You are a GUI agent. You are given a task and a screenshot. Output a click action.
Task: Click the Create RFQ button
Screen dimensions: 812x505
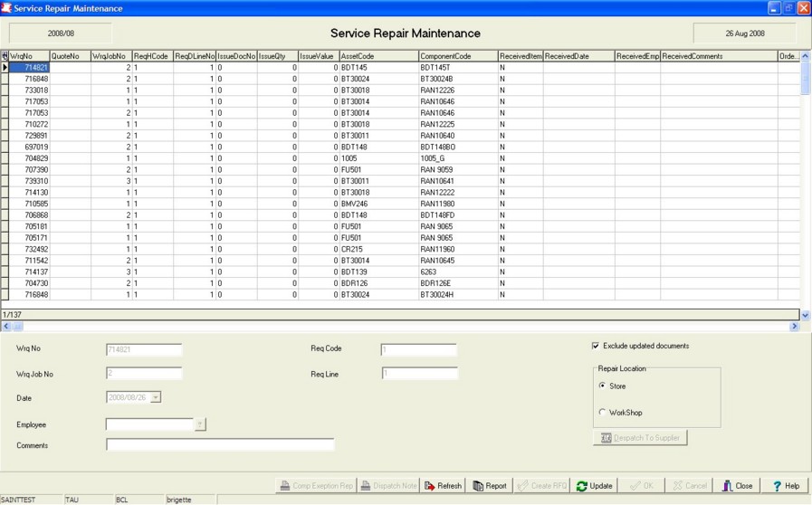[x=542, y=486]
